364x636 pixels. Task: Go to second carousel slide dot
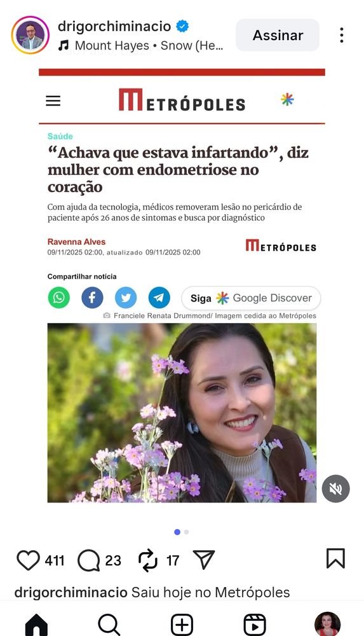pos(186,532)
